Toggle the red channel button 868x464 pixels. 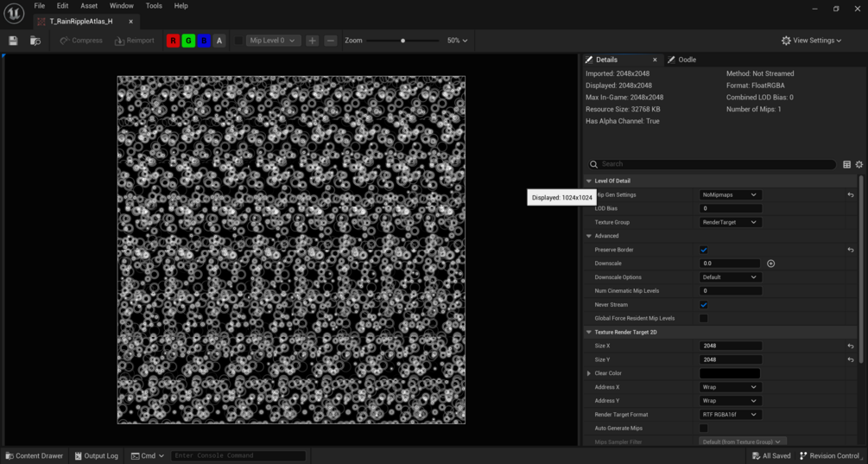coord(174,41)
